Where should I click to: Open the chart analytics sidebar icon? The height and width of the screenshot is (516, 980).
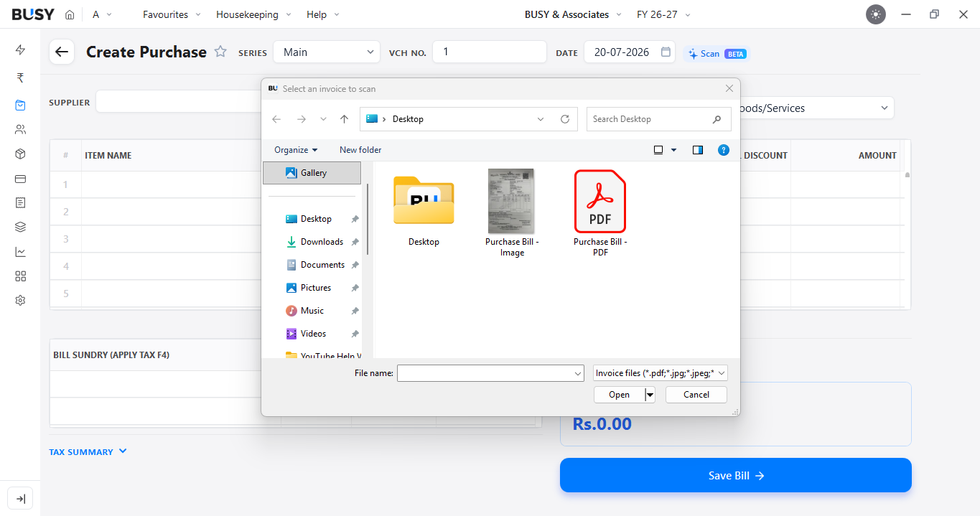pos(20,252)
